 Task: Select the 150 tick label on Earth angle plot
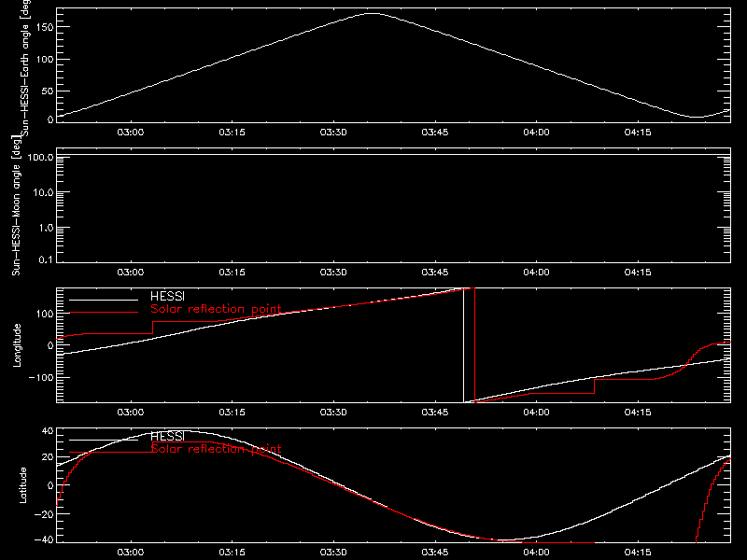[x=45, y=27]
